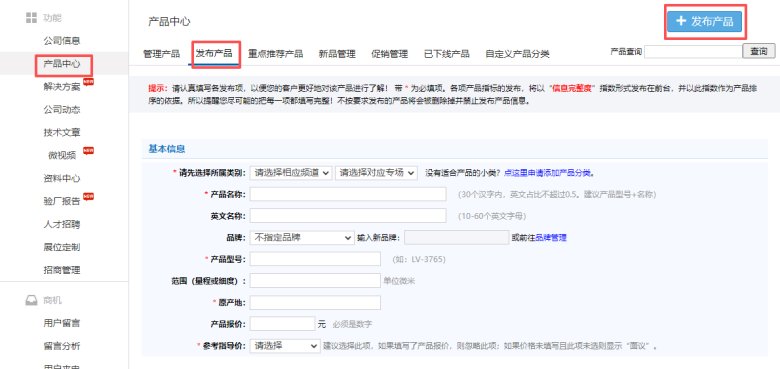Open the 请选择相应频道 dropdown
The width and height of the screenshot is (780, 369).
click(292, 173)
